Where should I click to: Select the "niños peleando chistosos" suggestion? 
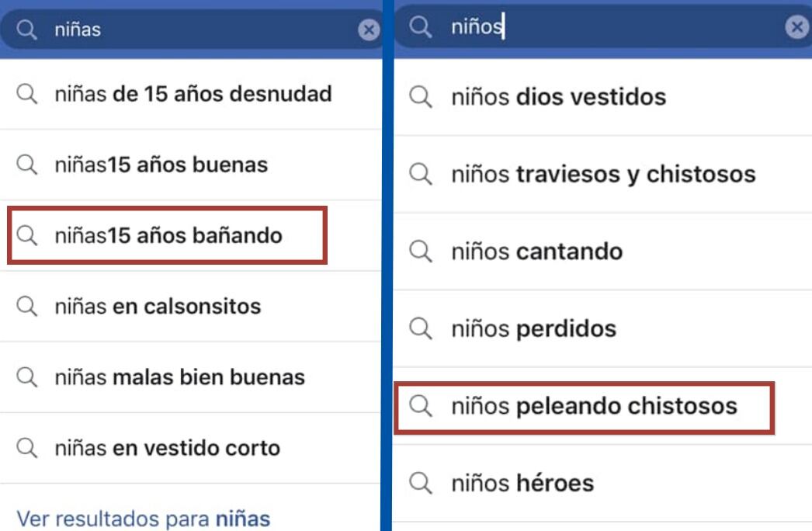coord(594,405)
